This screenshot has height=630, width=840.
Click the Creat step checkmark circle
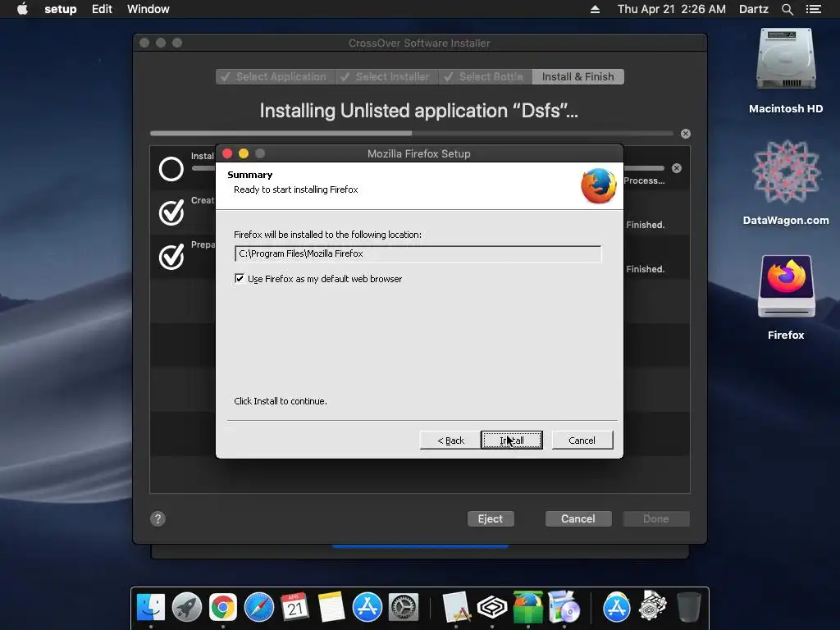point(171,212)
